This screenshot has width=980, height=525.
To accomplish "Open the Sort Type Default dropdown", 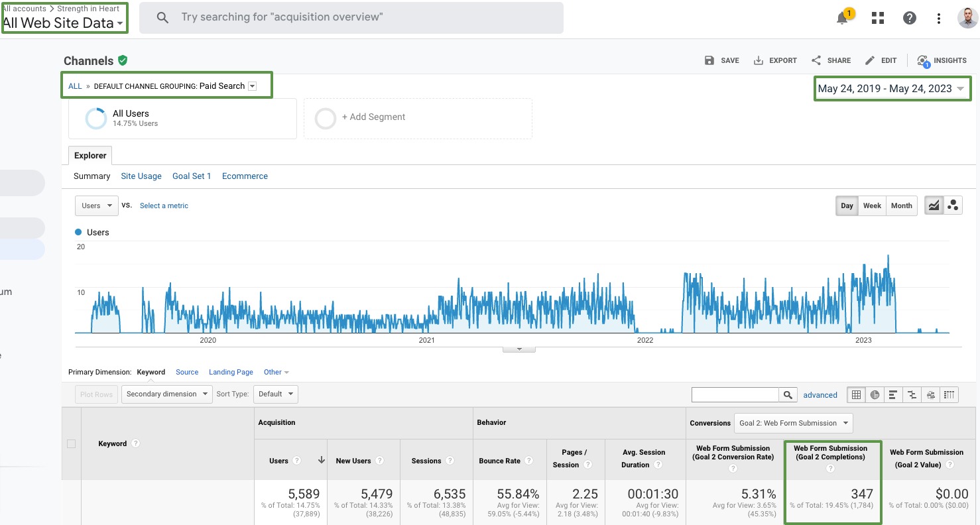I will pyautogui.click(x=275, y=394).
